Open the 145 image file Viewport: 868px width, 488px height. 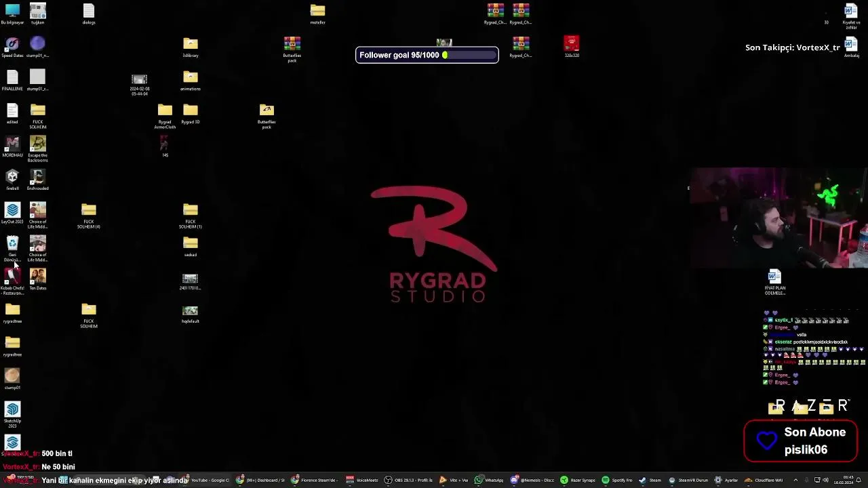pyautogui.click(x=165, y=146)
